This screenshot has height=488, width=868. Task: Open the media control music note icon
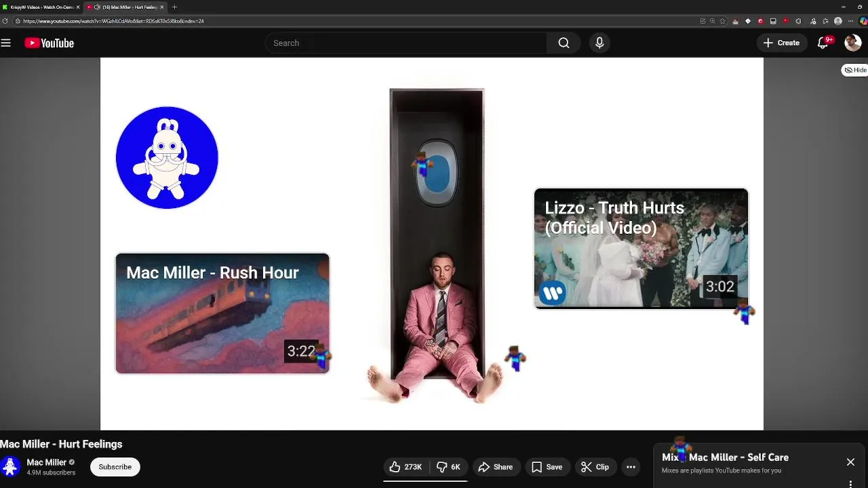[813, 21]
